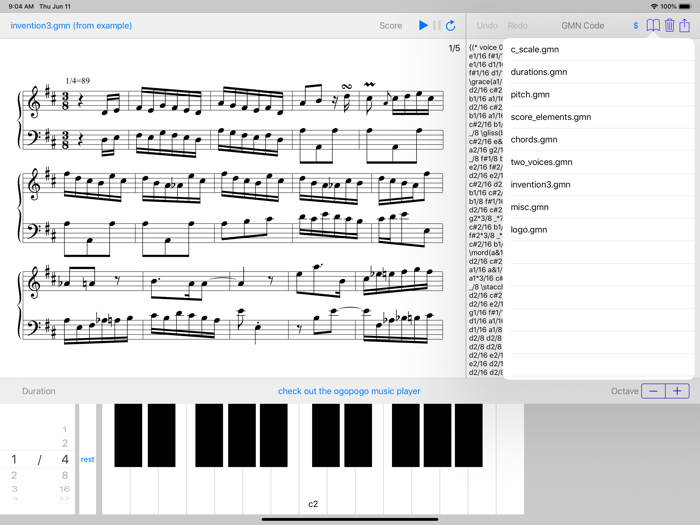Select denominator 16 in duration picker

pos(65,489)
